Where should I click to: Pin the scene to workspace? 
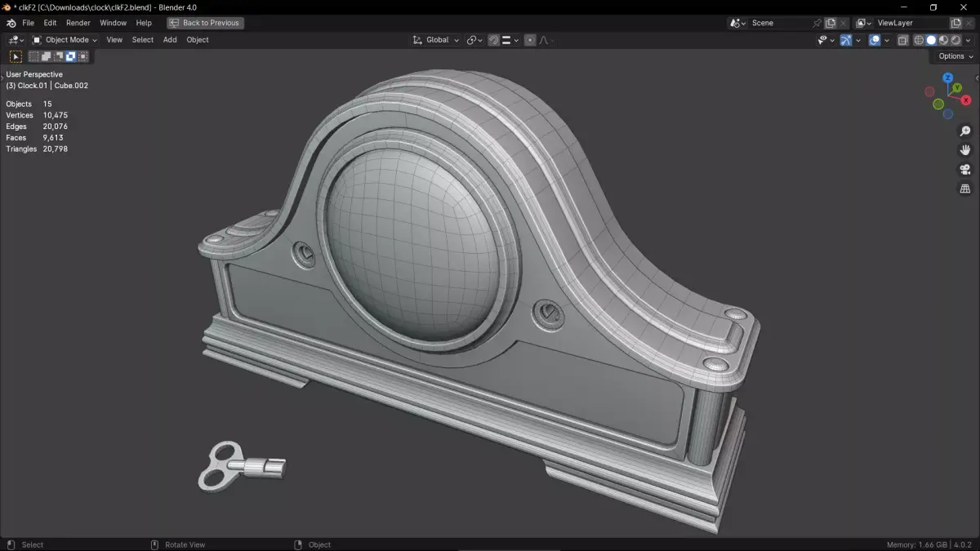817,23
